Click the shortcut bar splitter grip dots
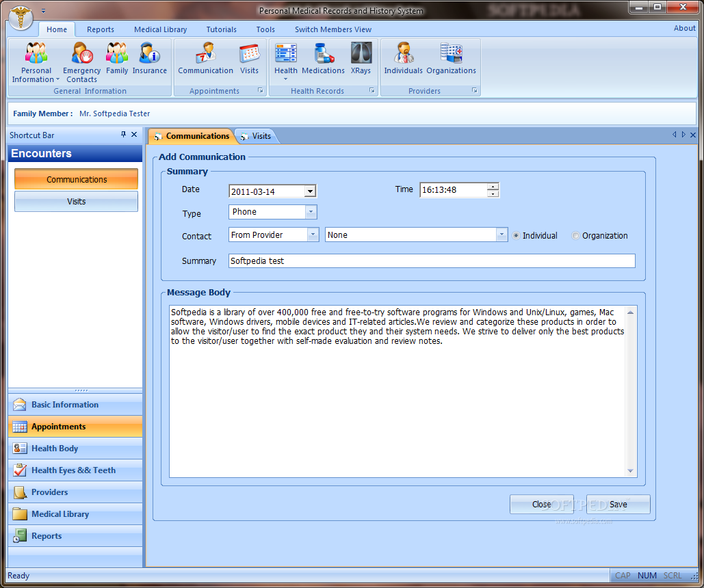The height and width of the screenshot is (588, 704). (x=81, y=390)
